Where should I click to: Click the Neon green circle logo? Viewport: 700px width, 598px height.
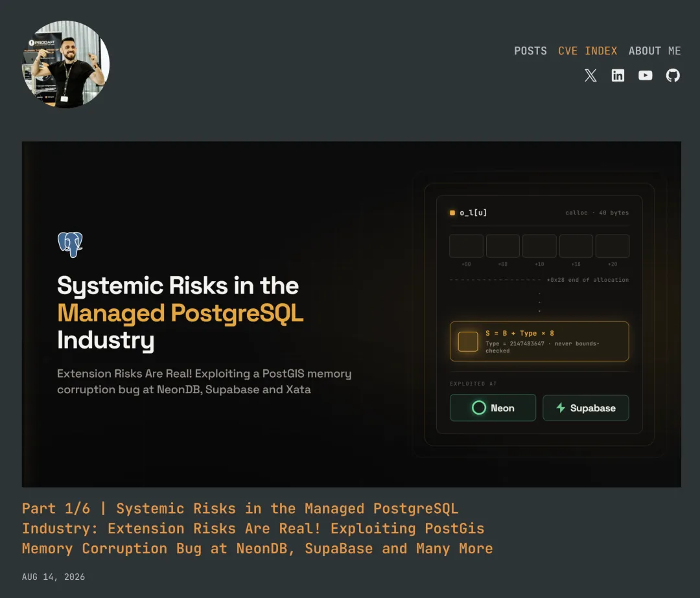478,408
